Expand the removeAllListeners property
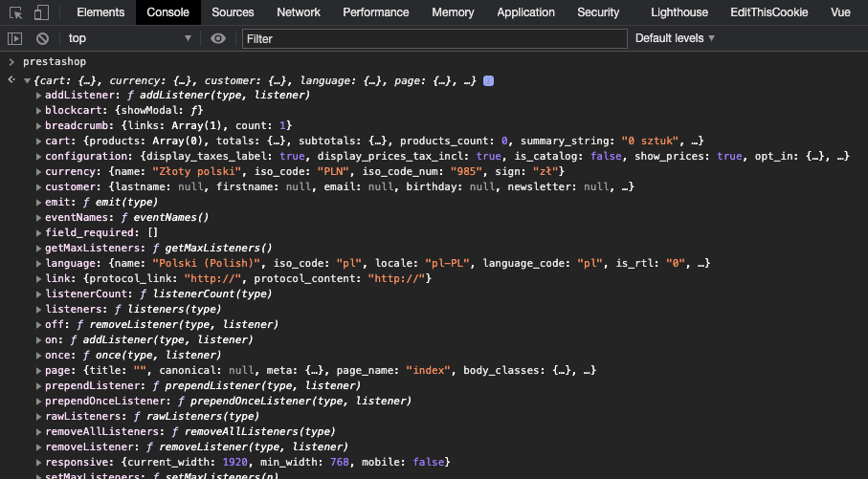The width and height of the screenshot is (868, 479). click(x=38, y=432)
